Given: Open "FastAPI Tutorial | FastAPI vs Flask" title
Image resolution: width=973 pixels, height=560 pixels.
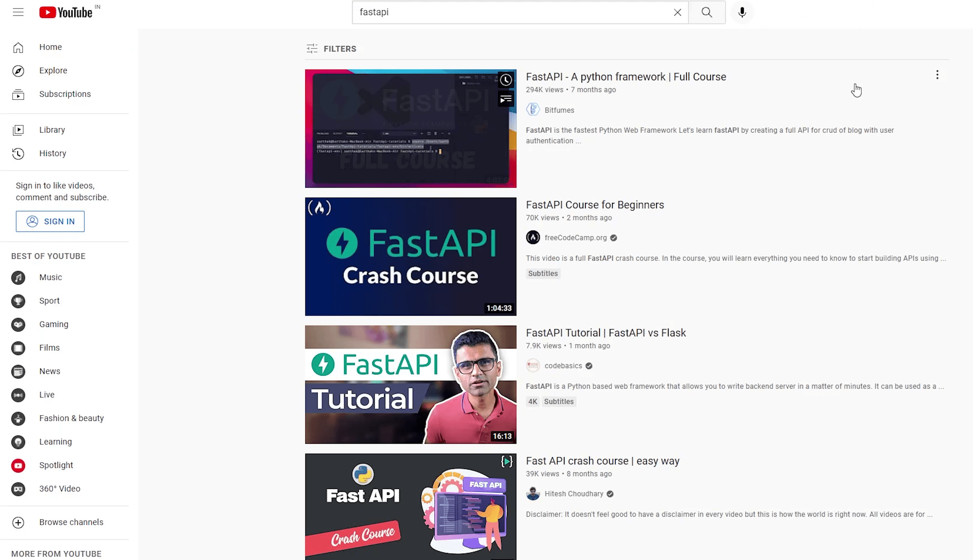Looking at the screenshot, I should 605,333.
